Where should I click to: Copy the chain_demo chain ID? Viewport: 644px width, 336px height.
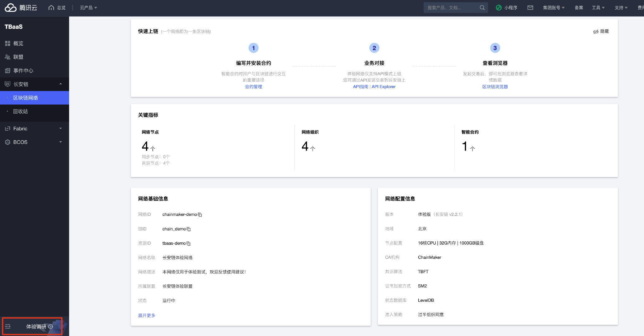point(189,229)
